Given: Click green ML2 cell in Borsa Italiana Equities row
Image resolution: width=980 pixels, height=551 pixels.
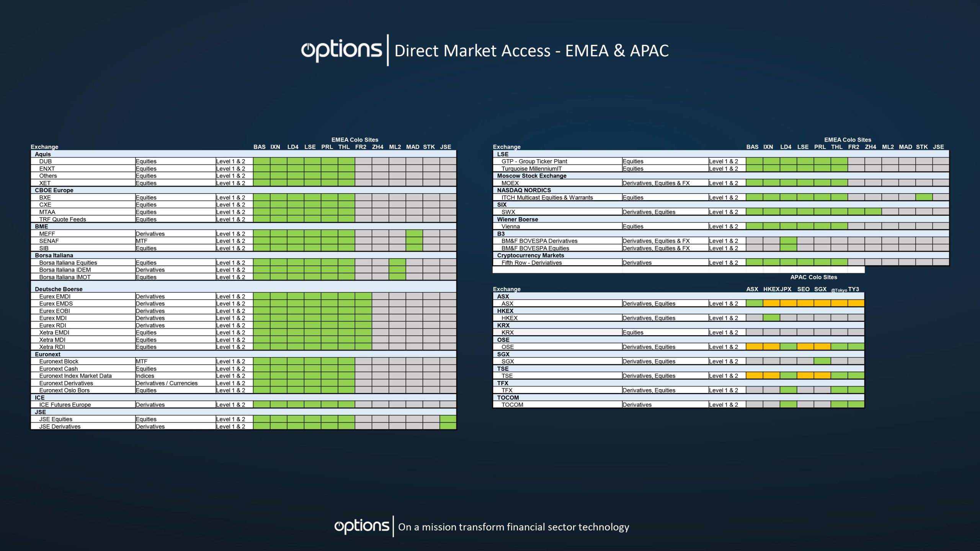Looking at the screenshot, I should (x=397, y=262).
